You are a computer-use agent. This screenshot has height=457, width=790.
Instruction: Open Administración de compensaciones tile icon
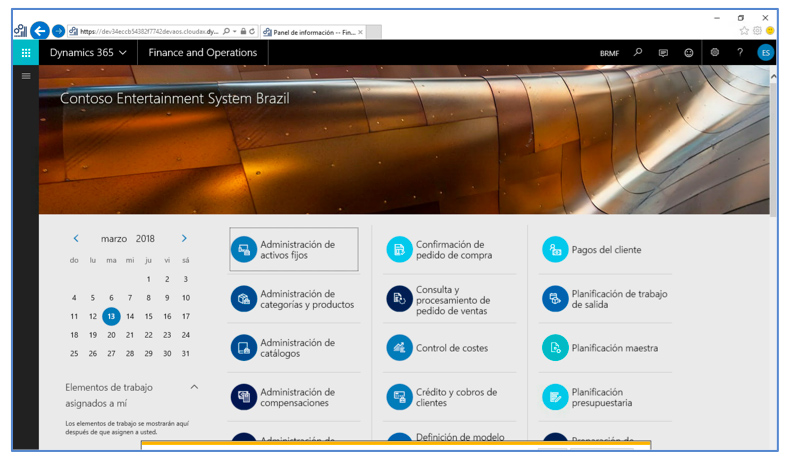[244, 397]
